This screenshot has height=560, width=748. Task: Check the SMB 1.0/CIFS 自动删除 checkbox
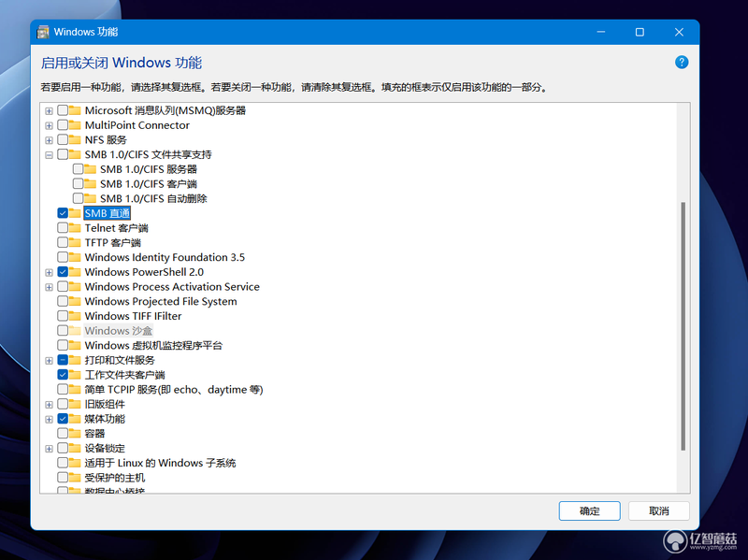[x=78, y=198]
